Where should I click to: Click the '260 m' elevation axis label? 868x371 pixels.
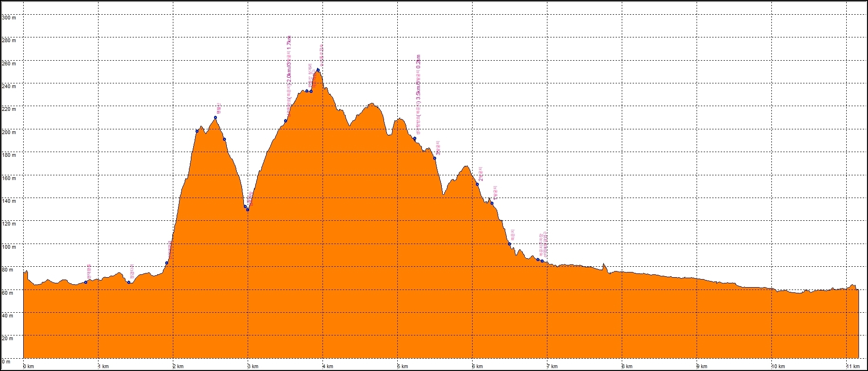(9, 63)
